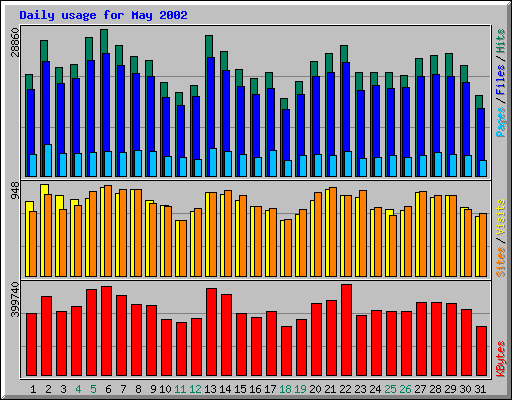Select the red KBytes bar for day 6
The height and width of the screenshot is (400, 512).
click(x=106, y=331)
